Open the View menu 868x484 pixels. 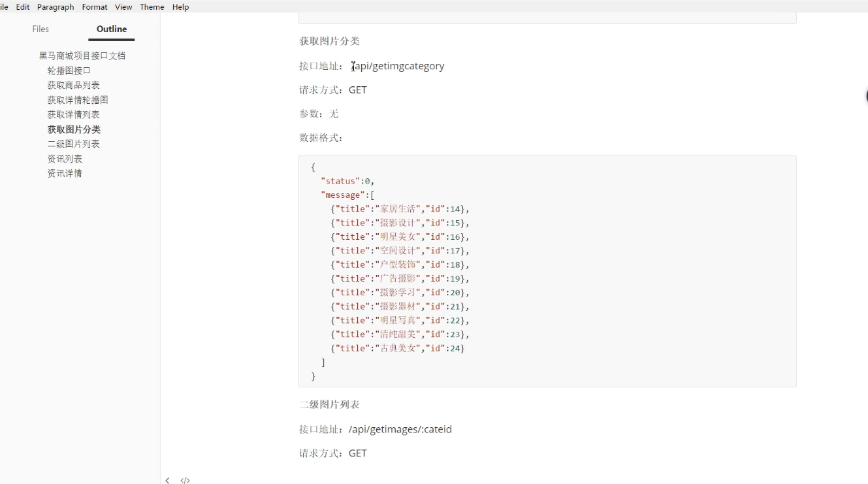123,7
